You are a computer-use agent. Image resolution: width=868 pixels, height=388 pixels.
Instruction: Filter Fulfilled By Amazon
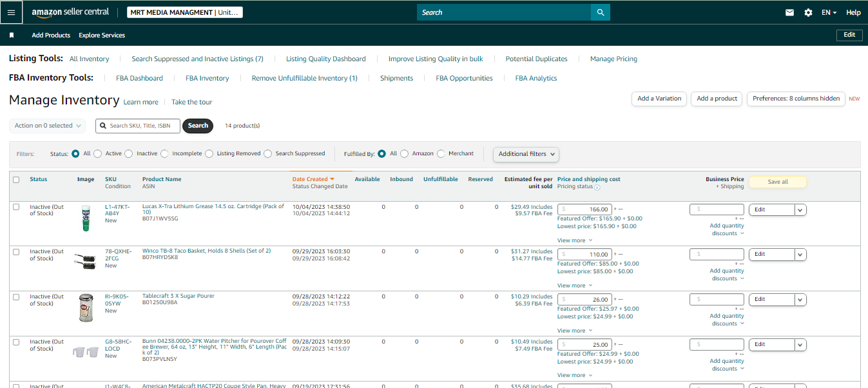[405, 154]
